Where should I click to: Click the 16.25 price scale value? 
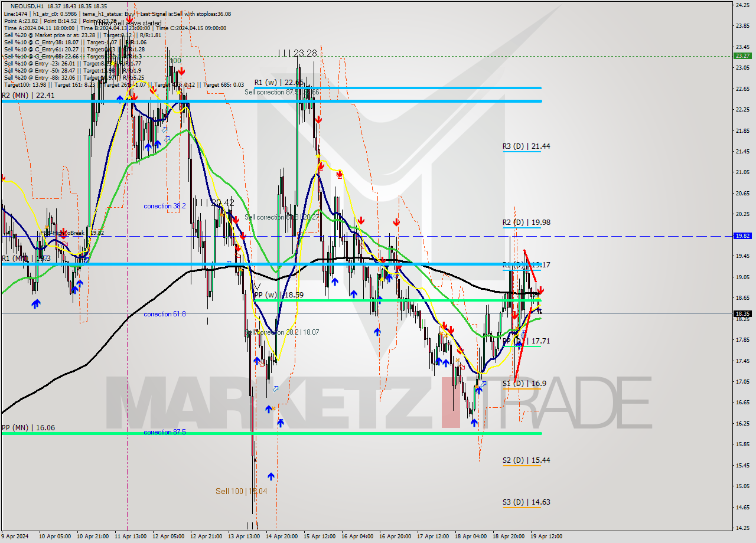[x=742, y=423]
